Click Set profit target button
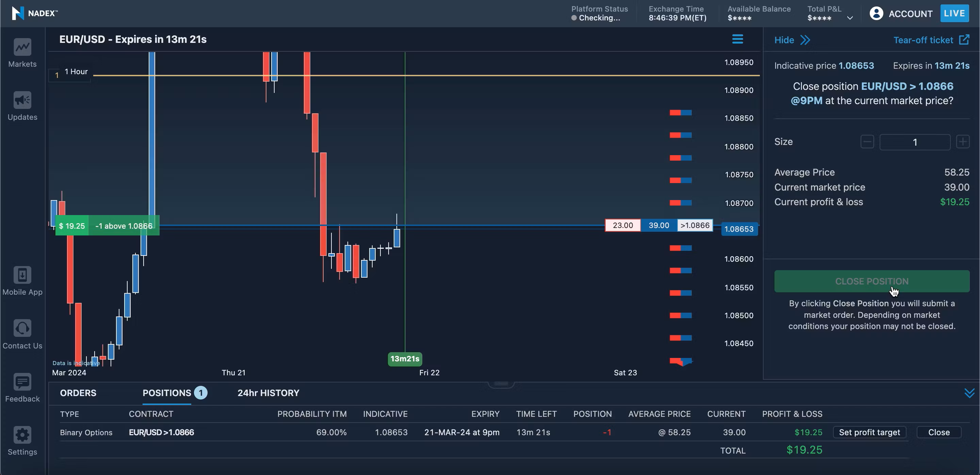The image size is (980, 475). (869, 432)
